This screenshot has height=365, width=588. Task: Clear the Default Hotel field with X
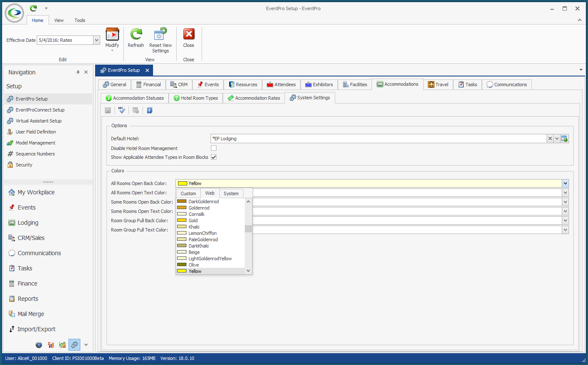coord(550,139)
